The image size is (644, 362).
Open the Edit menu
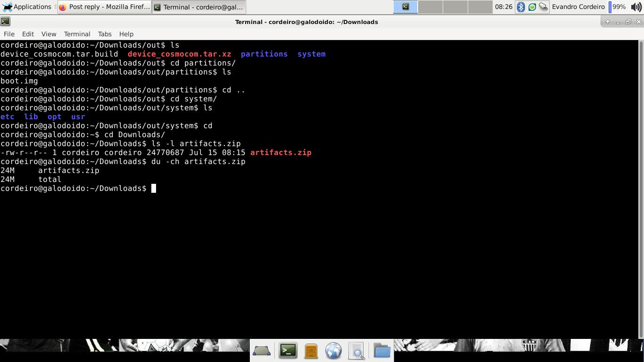[28, 34]
